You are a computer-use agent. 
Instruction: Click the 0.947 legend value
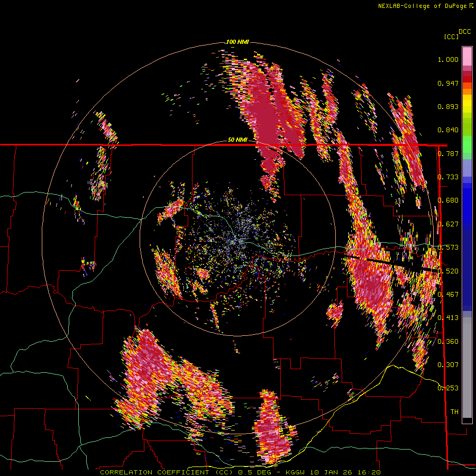[x=448, y=83]
